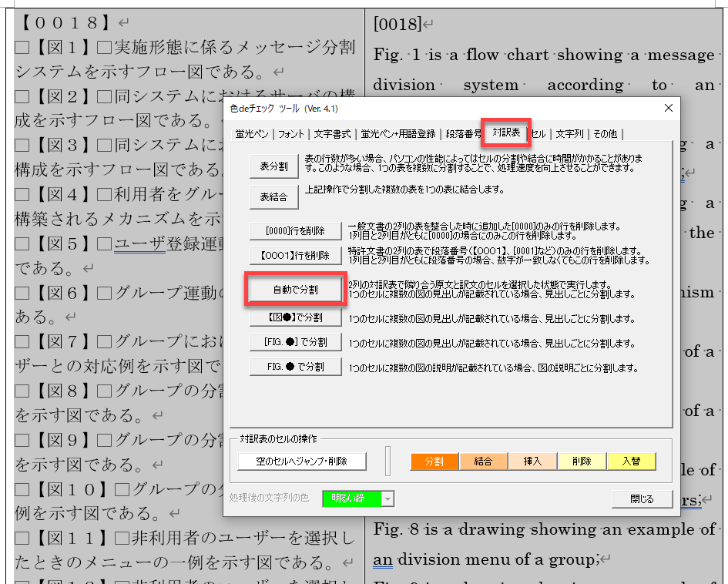Click the orange 分割 cell button
Viewport: 728px width, 584px height.
(x=434, y=461)
